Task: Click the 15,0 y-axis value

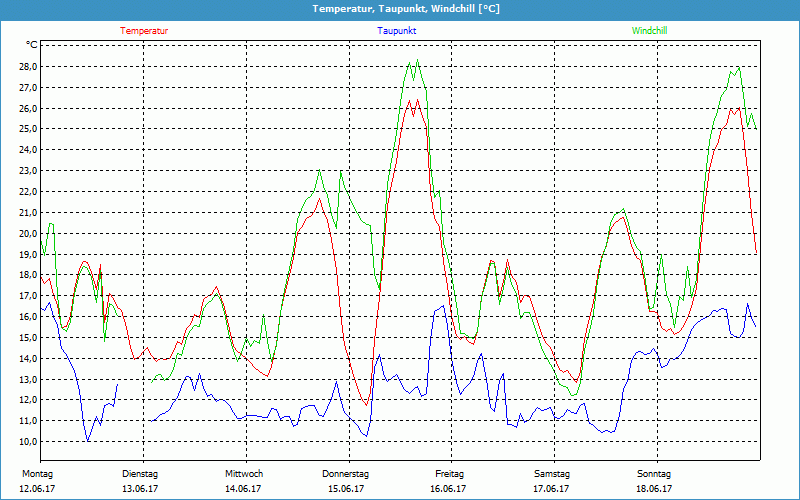Action: click(x=28, y=338)
